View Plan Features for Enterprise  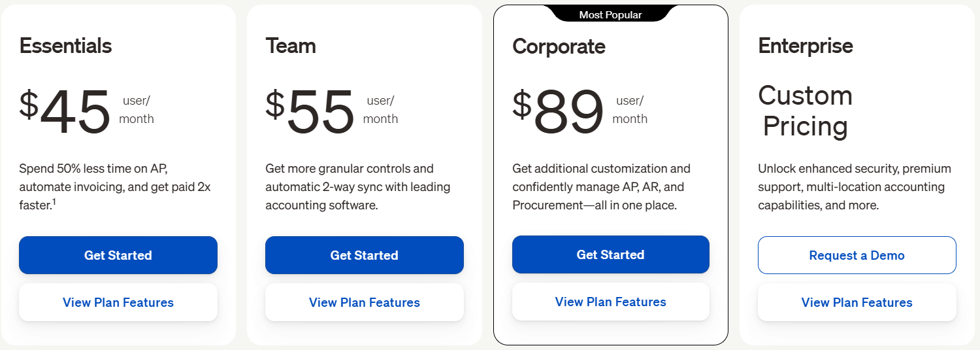[x=857, y=302]
